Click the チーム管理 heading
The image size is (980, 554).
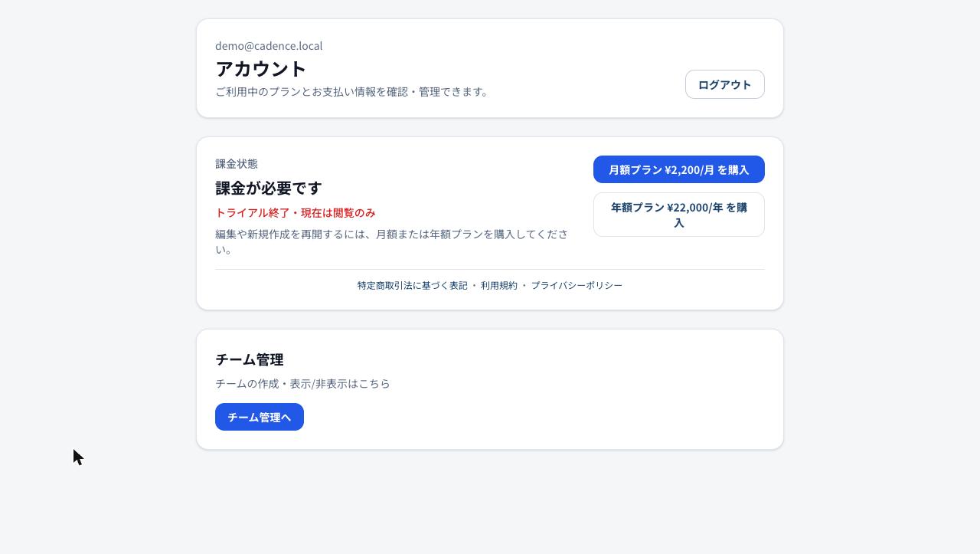click(x=250, y=359)
